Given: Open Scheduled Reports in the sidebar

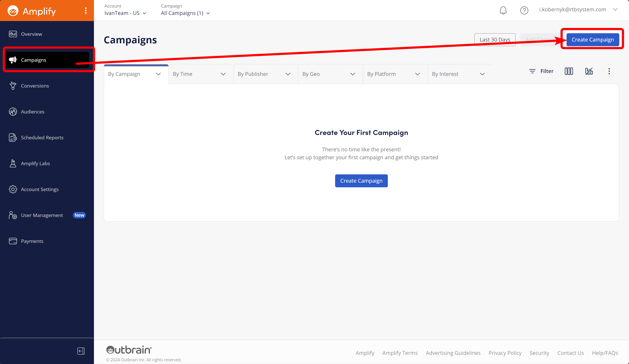Looking at the screenshot, I should 47,138.
